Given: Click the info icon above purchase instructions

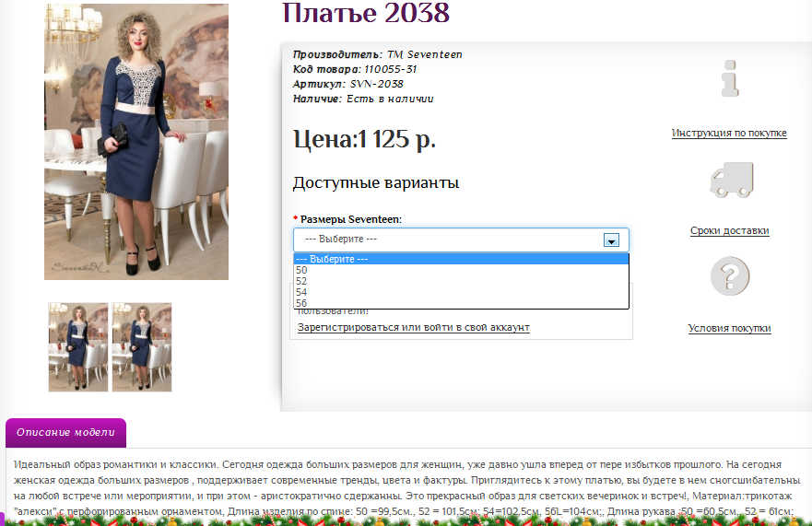Looking at the screenshot, I should (x=730, y=78).
